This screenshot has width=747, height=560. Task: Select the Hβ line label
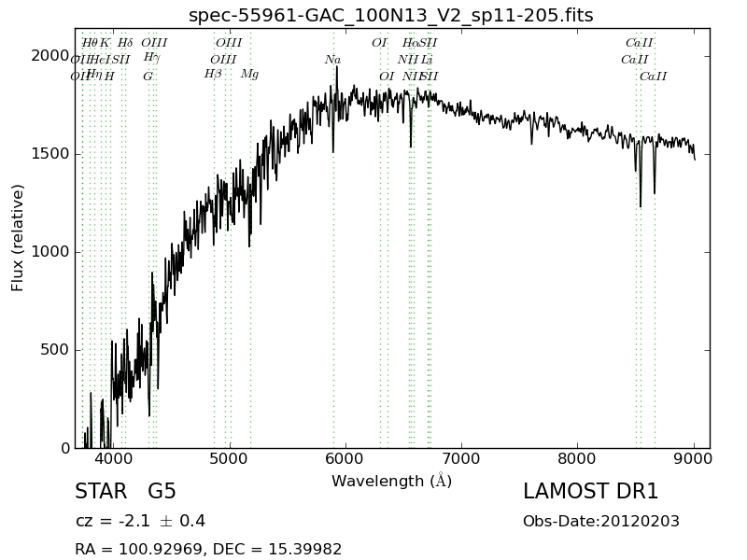[213, 75]
